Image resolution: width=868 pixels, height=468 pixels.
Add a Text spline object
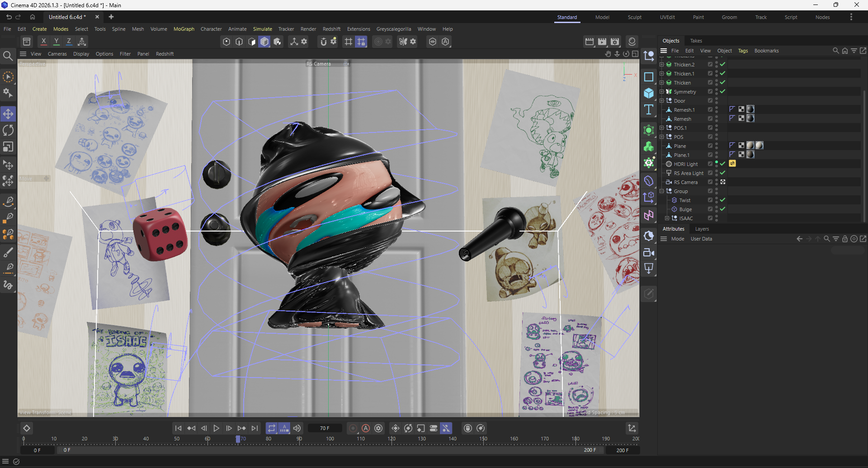pyautogui.click(x=649, y=109)
